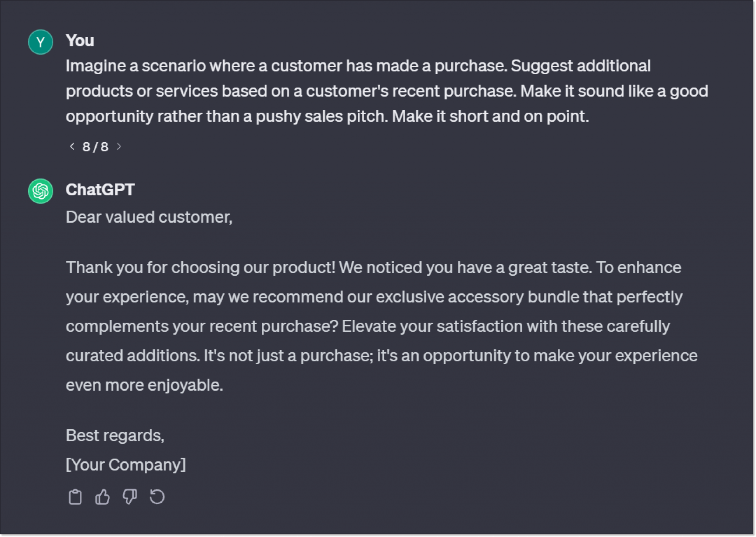
Task: Click the regenerate circular arrow button
Action: pyautogui.click(x=158, y=497)
